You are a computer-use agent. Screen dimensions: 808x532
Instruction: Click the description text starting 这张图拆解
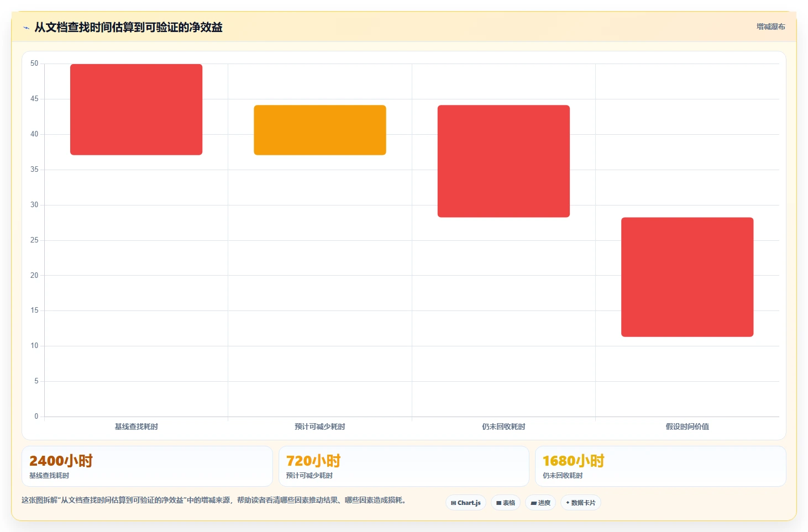pyautogui.click(x=215, y=501)
